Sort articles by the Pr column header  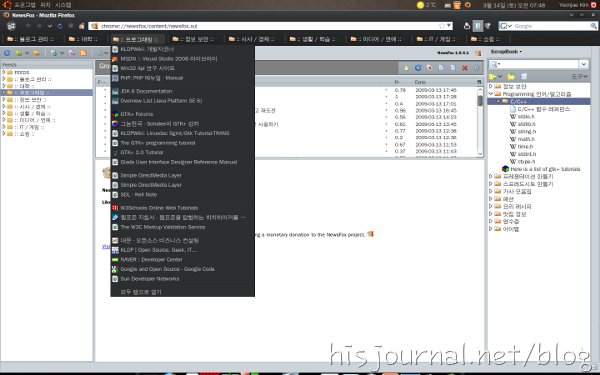(403, 82)
